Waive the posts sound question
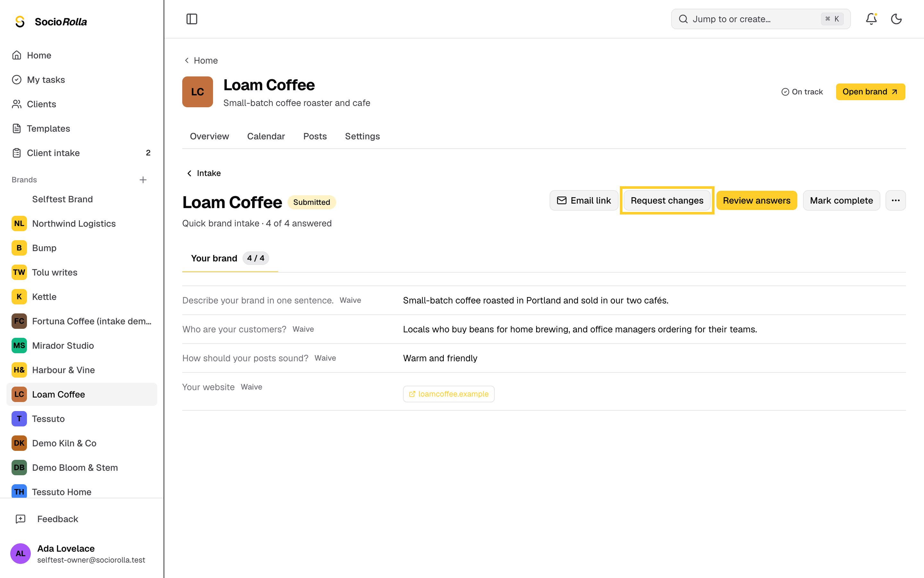 click(325, 358)
